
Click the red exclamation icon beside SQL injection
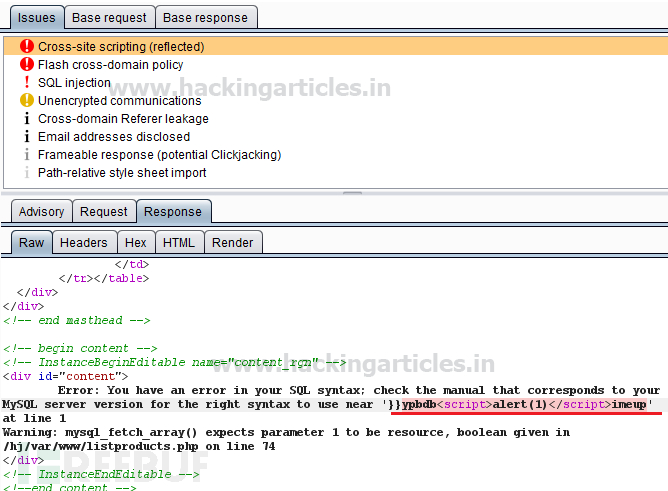click(x=27, y=82)
